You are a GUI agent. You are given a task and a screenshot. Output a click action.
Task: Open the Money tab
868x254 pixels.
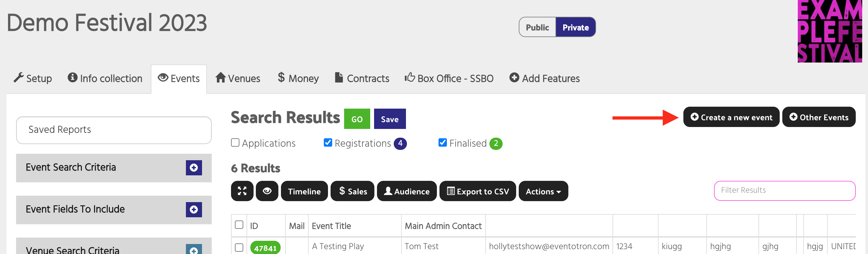(x=298, y=79)
